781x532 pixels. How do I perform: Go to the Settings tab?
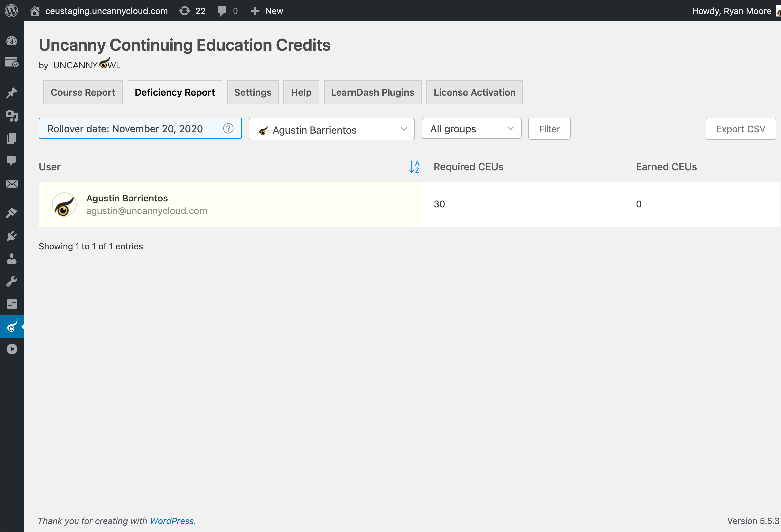[x=252, y=92]
